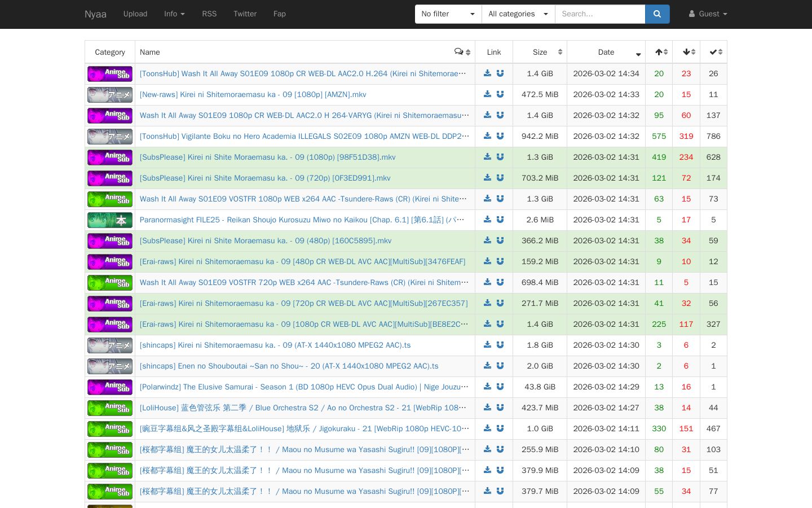Download torrent for SubsPlease 1080p 98F51D38 release
Screen dimensions: 812x508
(x=488, y=157)
